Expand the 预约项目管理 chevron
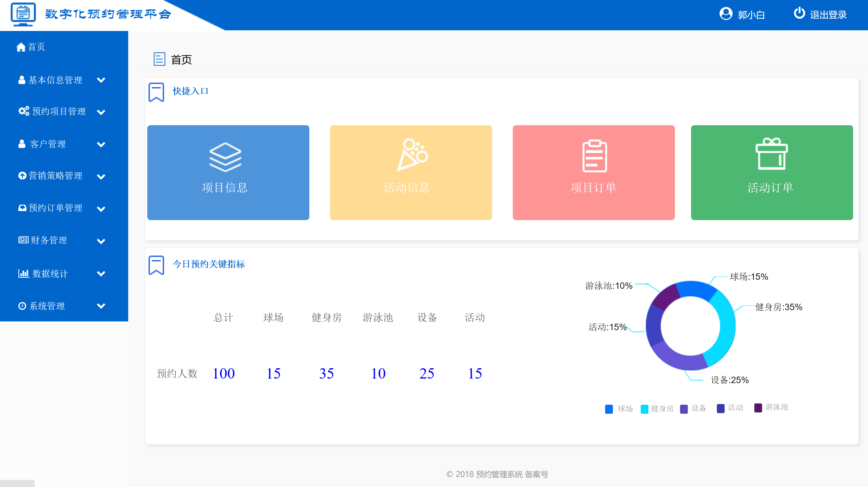Screen dimensions: 868x487 coord(101,112)
